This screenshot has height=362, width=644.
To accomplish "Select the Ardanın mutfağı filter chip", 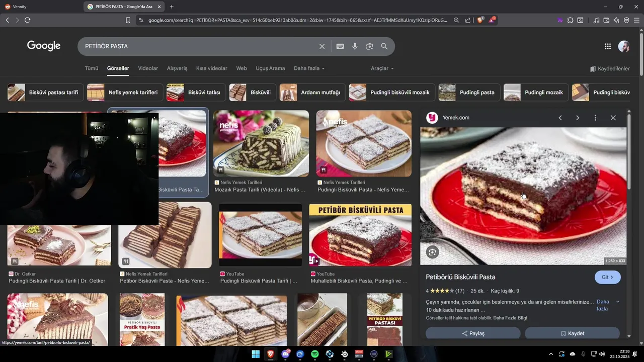I will point(312,93).
